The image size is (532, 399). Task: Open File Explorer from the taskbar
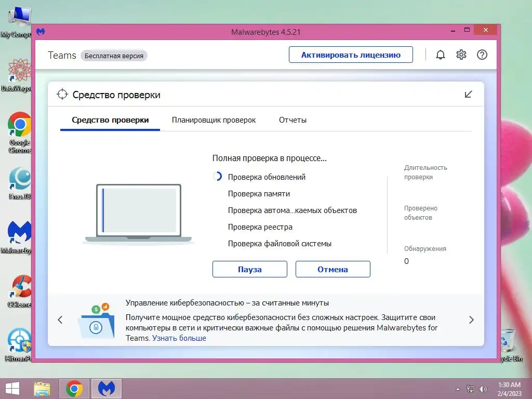[42, 389]
